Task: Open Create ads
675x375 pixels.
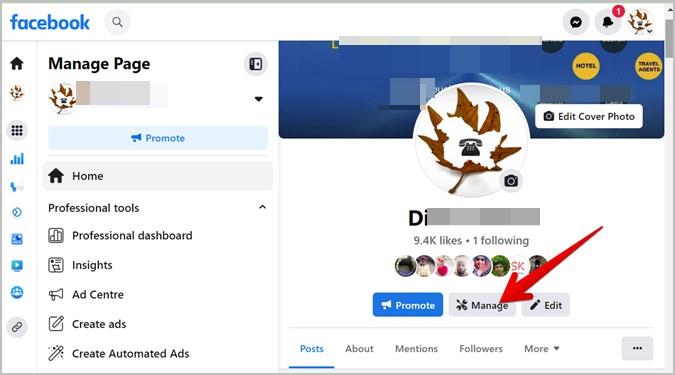Action: 99,324
